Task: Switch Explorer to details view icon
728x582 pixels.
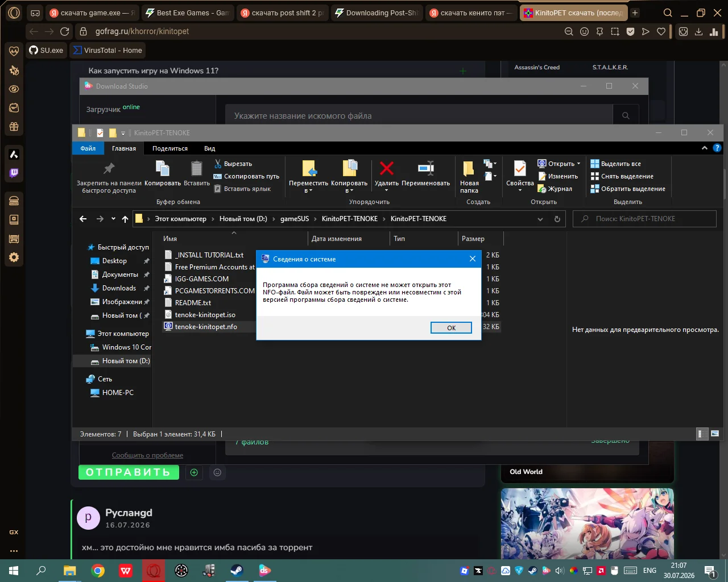Action: (702, 434)
